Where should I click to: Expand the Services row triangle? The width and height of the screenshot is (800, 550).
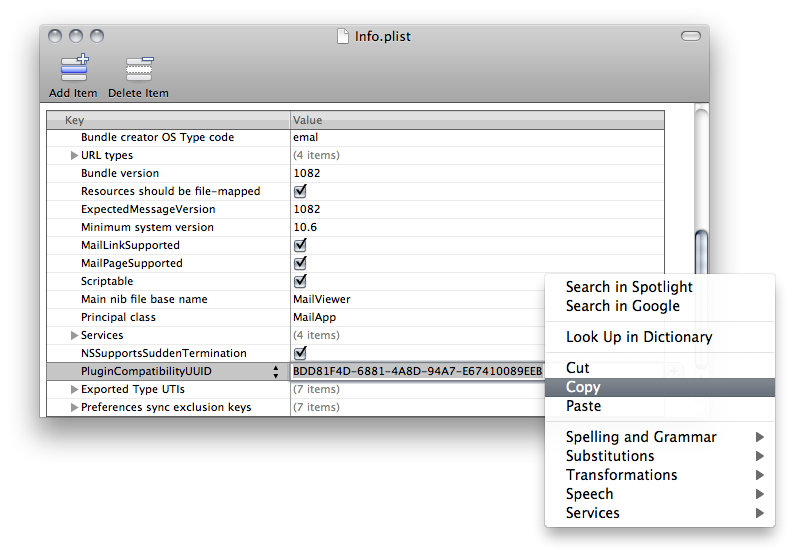(74, 335)
